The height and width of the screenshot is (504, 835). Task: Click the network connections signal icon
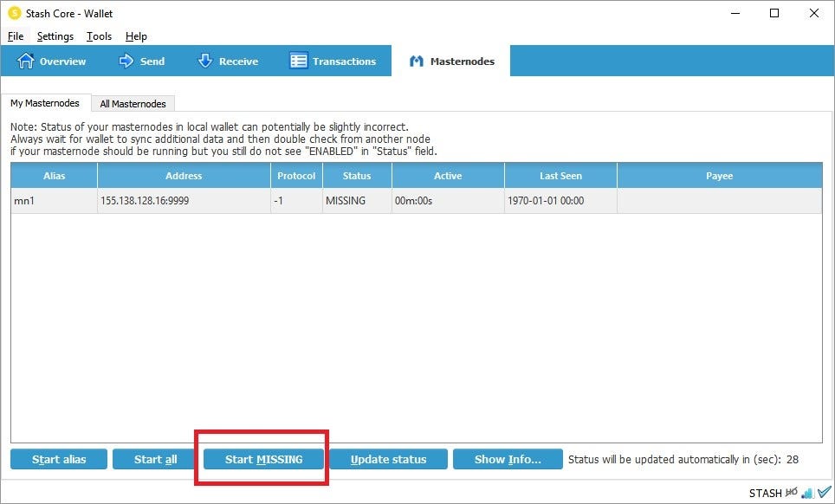click(x=807, y=493)
